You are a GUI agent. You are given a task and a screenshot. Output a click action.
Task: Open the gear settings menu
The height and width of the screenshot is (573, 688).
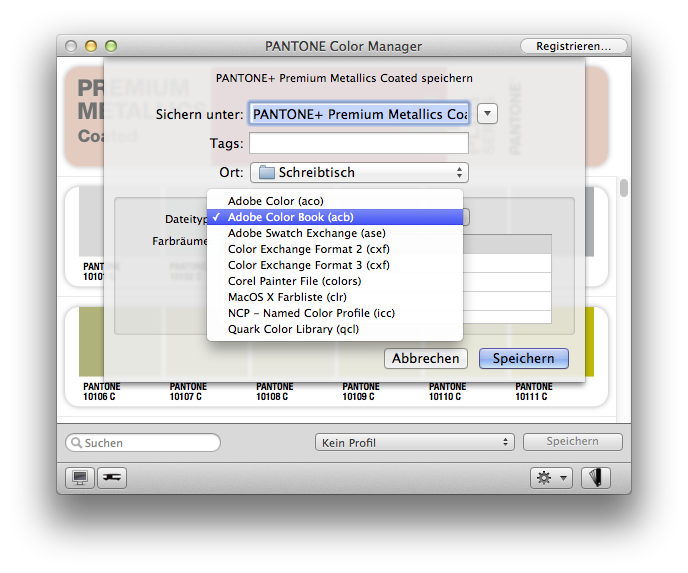(x=551, y=477)
